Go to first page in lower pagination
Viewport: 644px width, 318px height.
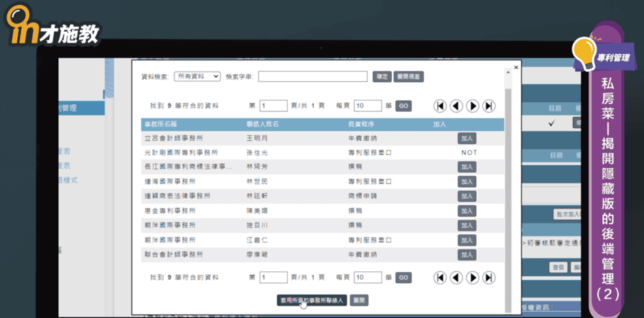coord(440,278)
